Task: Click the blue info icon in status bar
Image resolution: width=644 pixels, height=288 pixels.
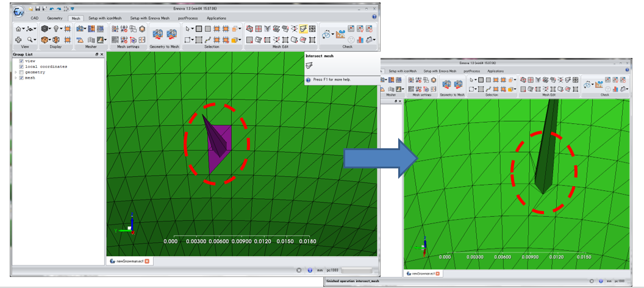Action: point(310,270)
